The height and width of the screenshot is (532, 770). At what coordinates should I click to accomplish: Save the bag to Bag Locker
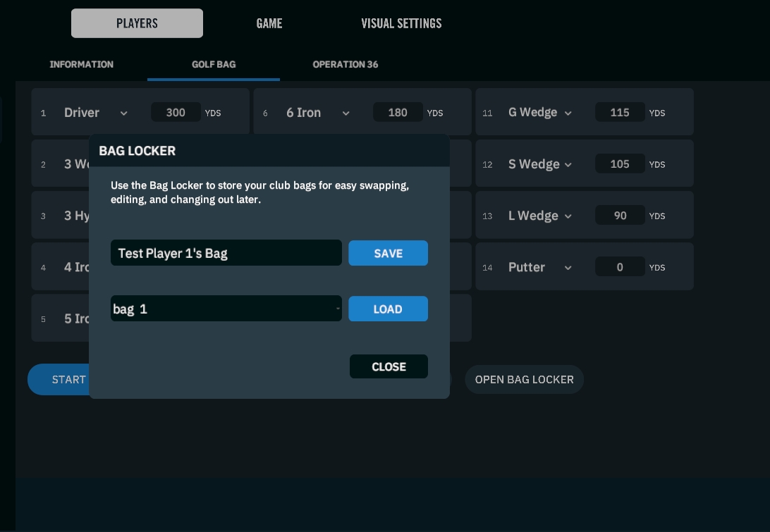[388, 253]
